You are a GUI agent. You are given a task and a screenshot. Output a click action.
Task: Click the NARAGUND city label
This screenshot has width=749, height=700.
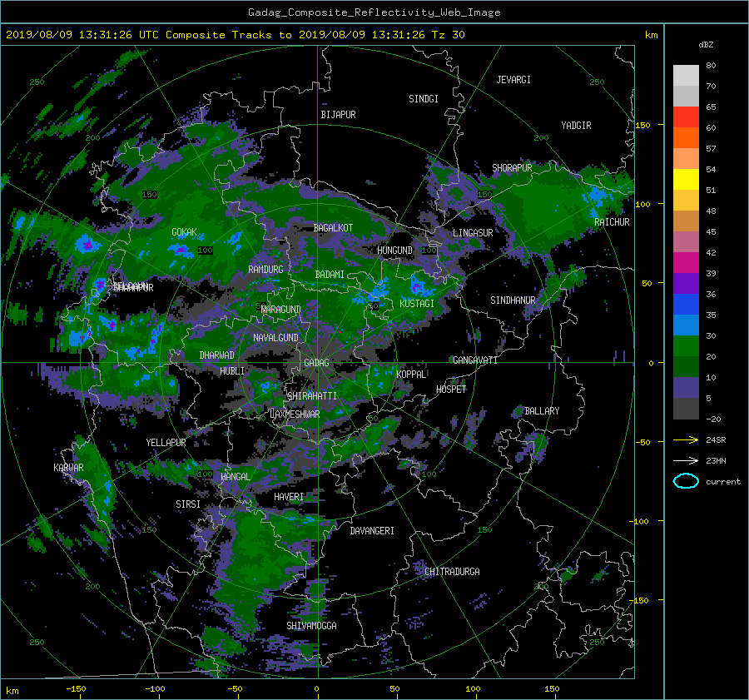pyautogui.click(x=281, y=310)
